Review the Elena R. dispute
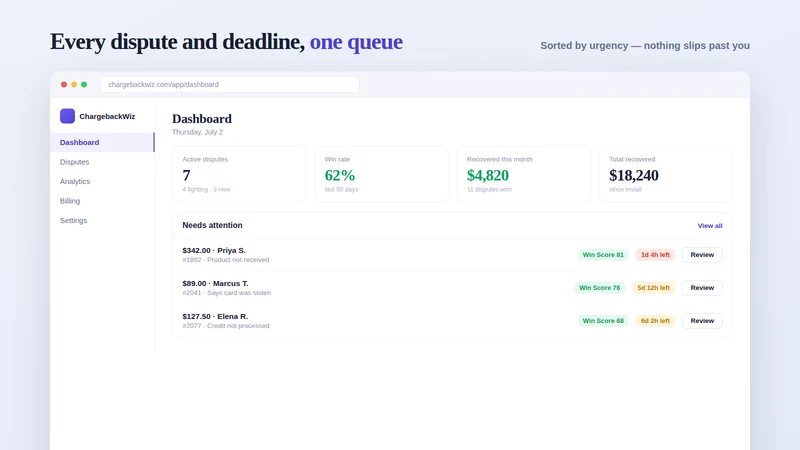Image resolution: width=800 pixels, height=450 pixels. (702, 321)
